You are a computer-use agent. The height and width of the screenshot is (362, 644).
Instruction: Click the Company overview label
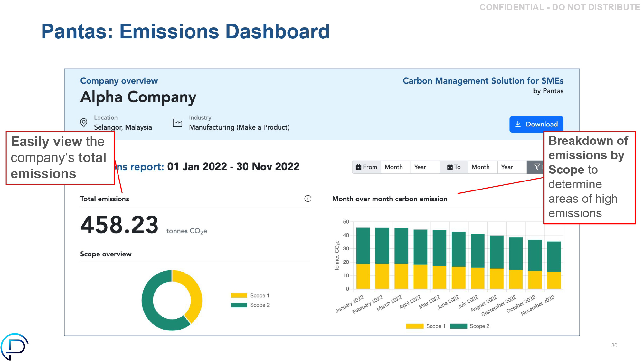coord(119,81)
